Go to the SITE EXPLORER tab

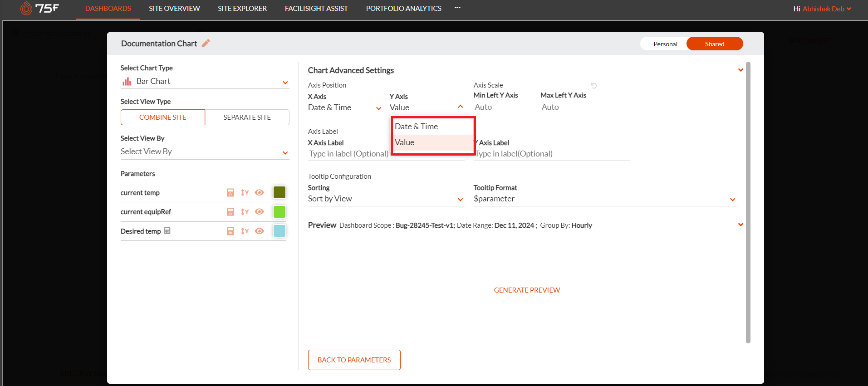coord(242,9)
